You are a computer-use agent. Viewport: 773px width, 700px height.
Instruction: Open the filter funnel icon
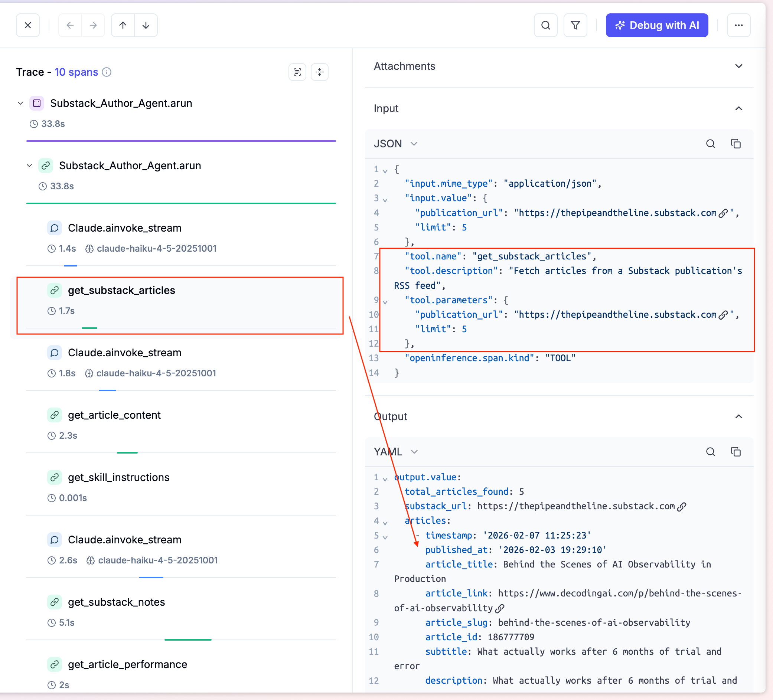pyautogui.click(x=575, y=25)
